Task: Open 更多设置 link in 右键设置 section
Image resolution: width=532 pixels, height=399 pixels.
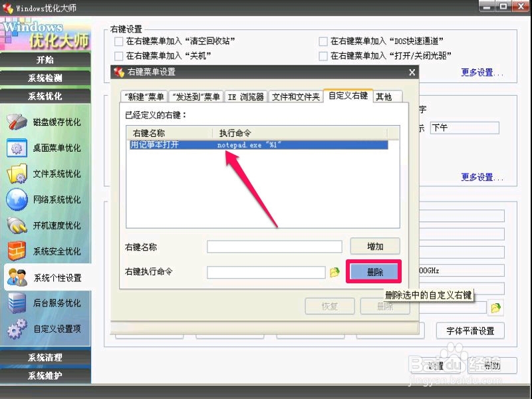Action: point(481,72)
